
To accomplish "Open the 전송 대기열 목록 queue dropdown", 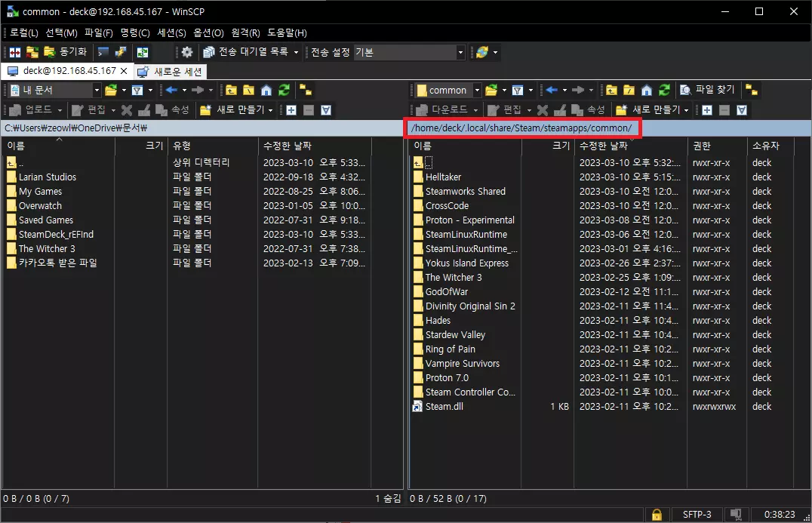I will tap(251, 52).
